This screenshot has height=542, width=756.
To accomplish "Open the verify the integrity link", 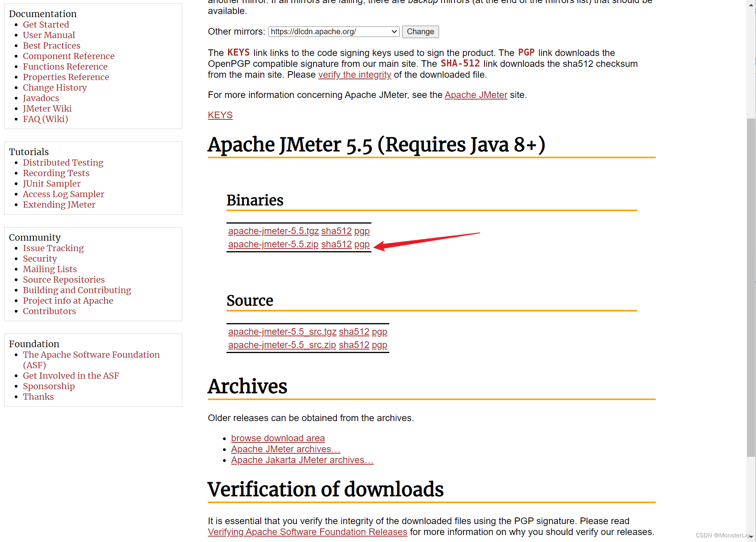I will point(354,75).
